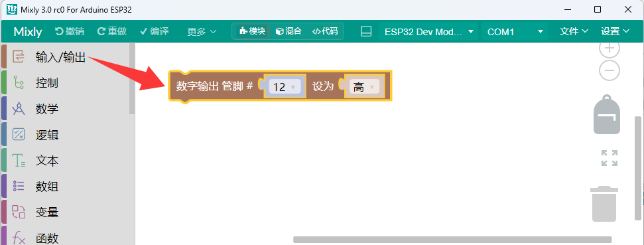This screenshot has height=245, width=644.
Task: Open the 文件 file menu
Action: pos(574,31)
